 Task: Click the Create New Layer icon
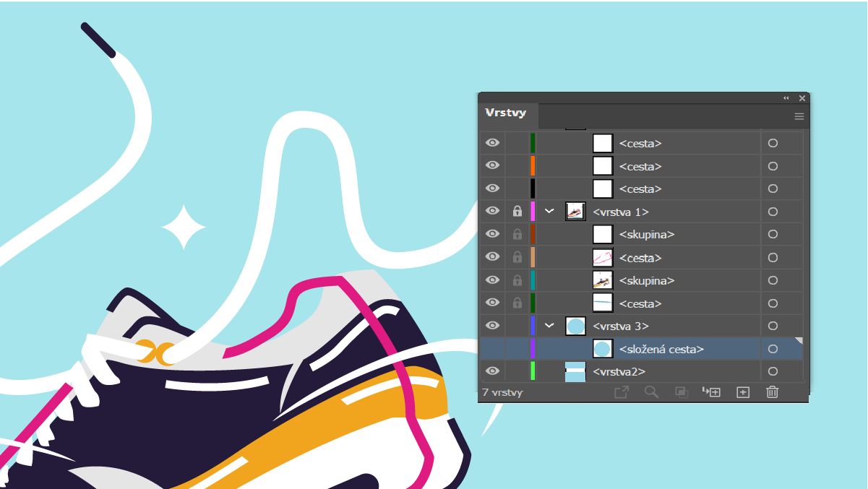[743, 392]
